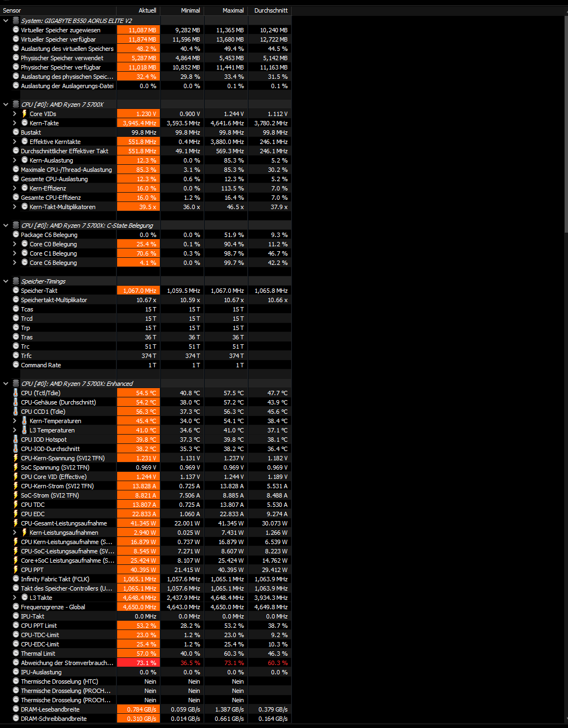Click the Maximal column header

coord(226,10)
